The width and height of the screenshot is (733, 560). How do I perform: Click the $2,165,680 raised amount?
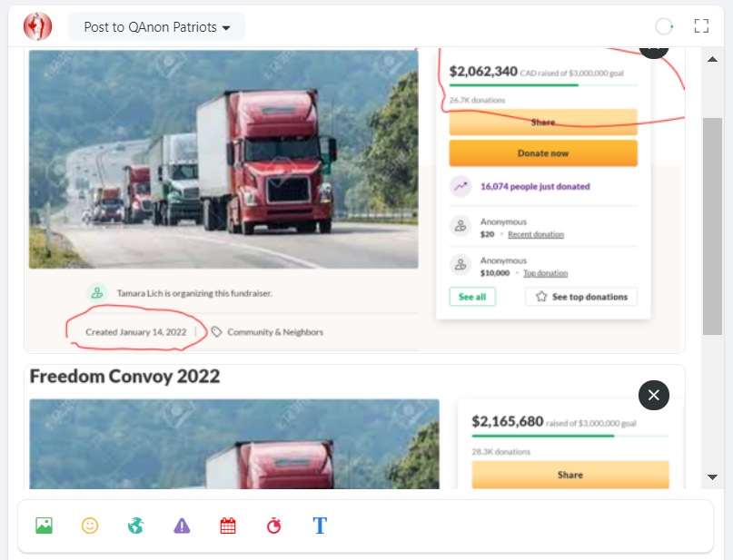508,421
